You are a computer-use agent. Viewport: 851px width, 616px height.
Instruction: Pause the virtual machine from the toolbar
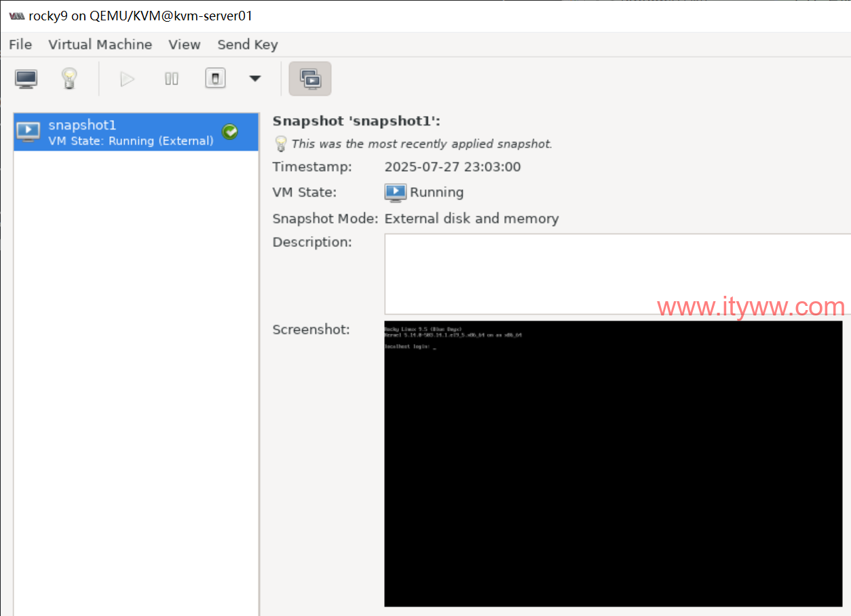[172, 79]
